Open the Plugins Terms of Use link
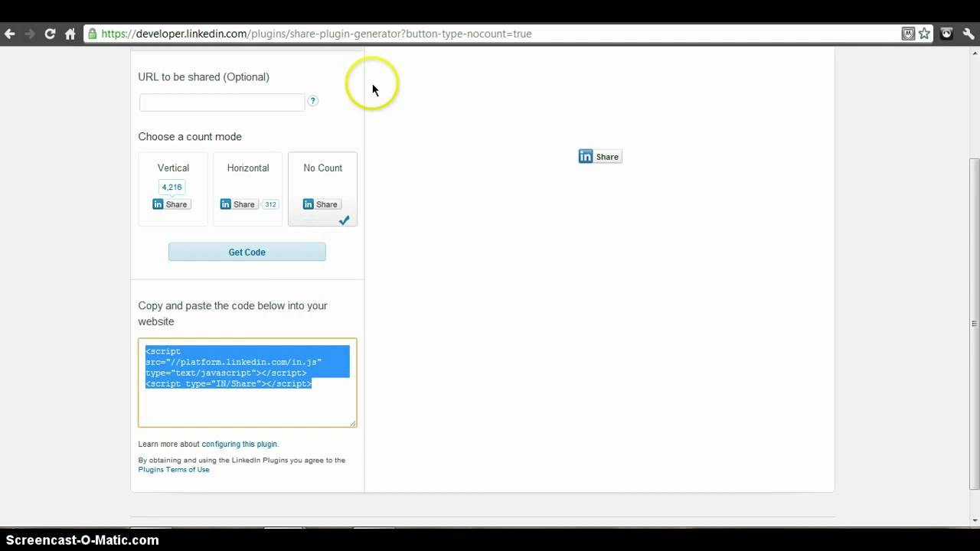This screenshot has height=551, width=980. pyautogui.click(x=174, y=469)
